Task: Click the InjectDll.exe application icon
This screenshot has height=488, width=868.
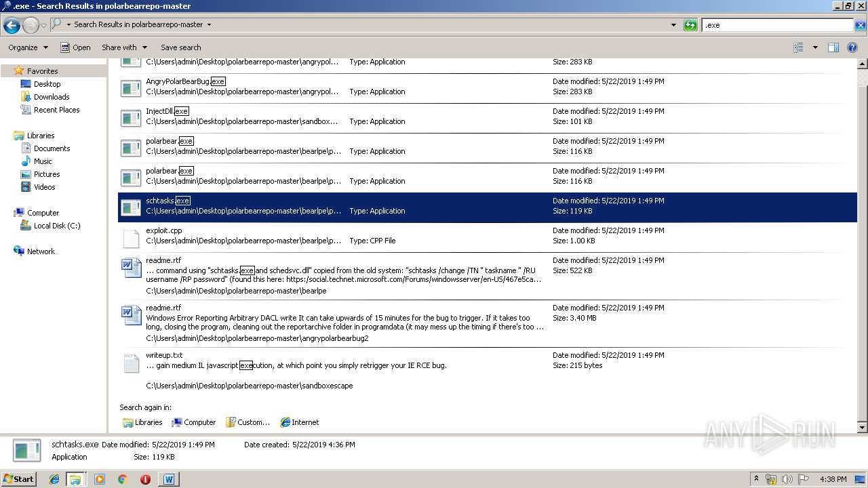Action: click(130, 118)
